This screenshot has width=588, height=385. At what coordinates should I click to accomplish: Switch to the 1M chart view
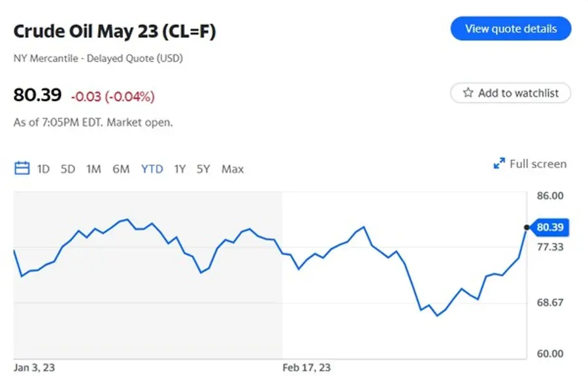[x=93, y=168]
